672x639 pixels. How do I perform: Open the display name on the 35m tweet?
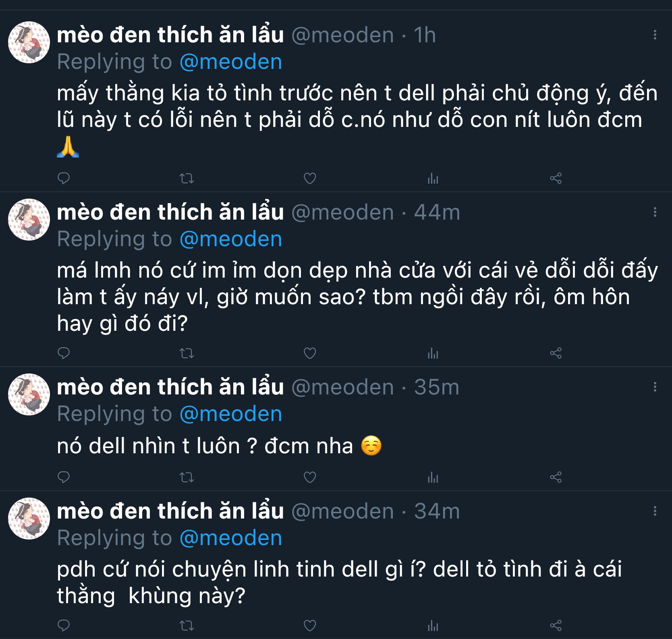[x=170, y=387]
